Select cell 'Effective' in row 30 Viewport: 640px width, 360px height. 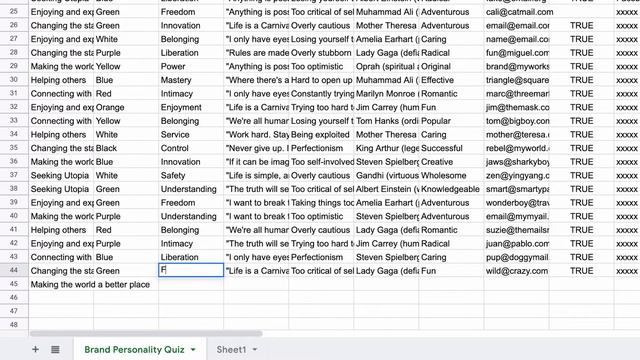pyautogui.click(x=451, y=80)
